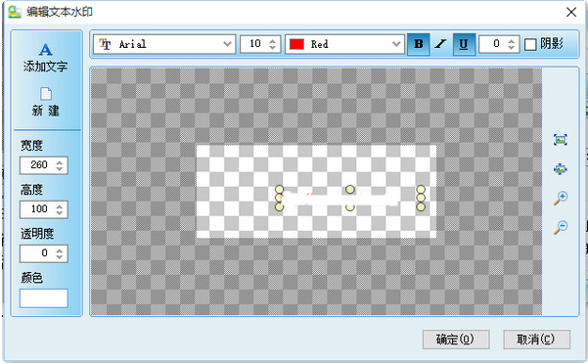This screenshot has width=588, height=364.
Task: Click the 添加文字 add text icon
Action: point(45,50)
